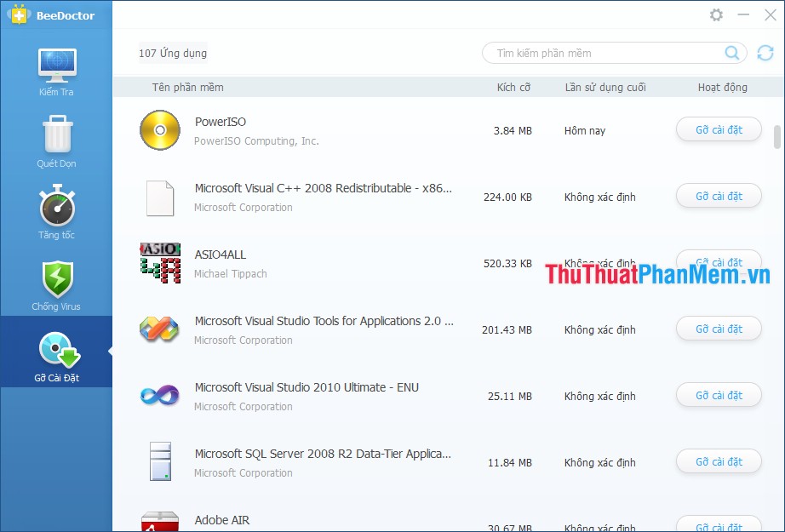
Task: Uninstall Microsoft Visual C++ 2008 Redistributable
Action: pyautogui.click(x=718, y=196)
